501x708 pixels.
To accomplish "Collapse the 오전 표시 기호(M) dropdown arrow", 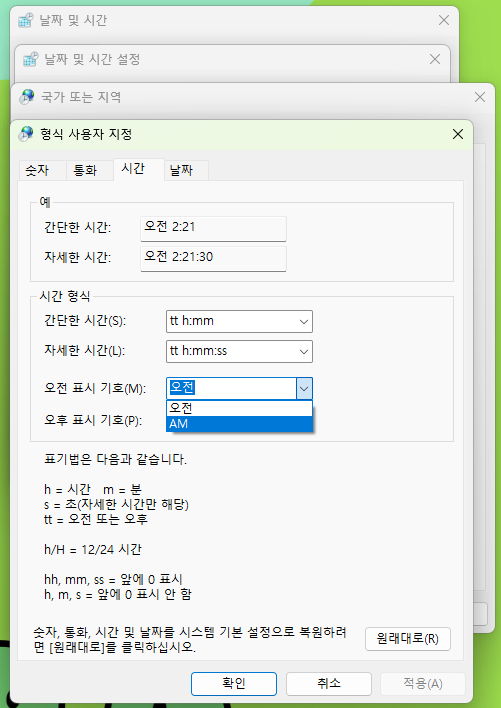I will (304, 388).
